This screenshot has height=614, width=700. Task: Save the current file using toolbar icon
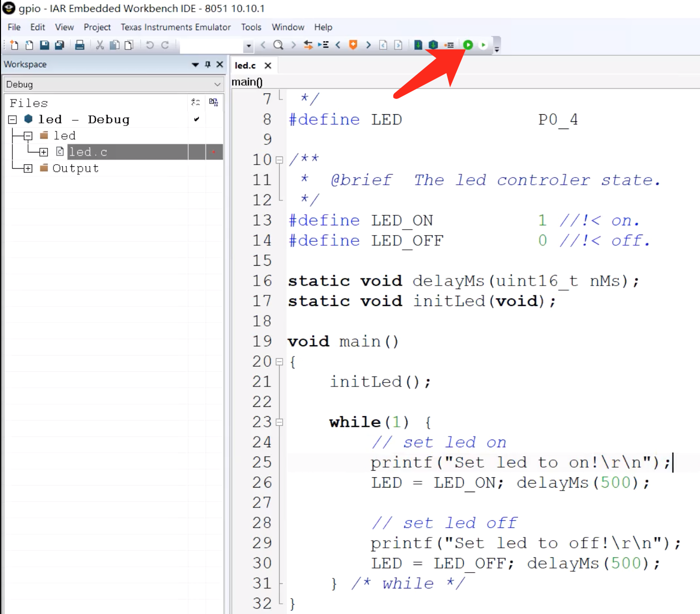tap(44, 45)
